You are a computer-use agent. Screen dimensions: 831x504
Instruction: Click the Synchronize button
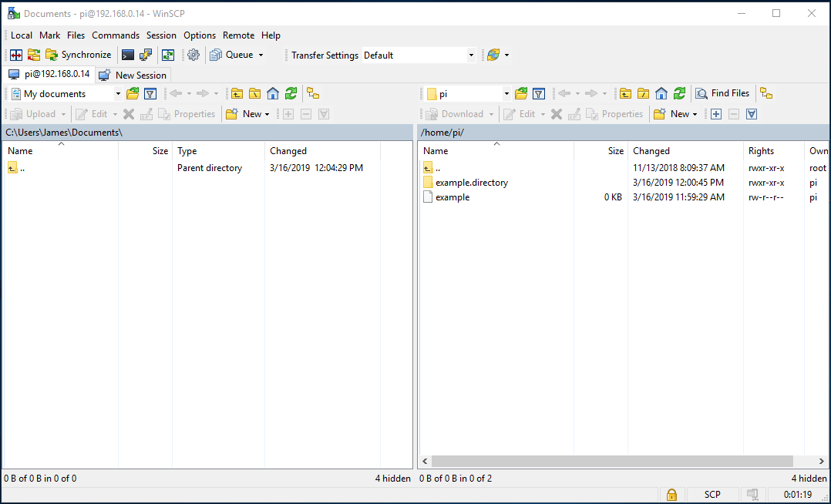point(79,55)
